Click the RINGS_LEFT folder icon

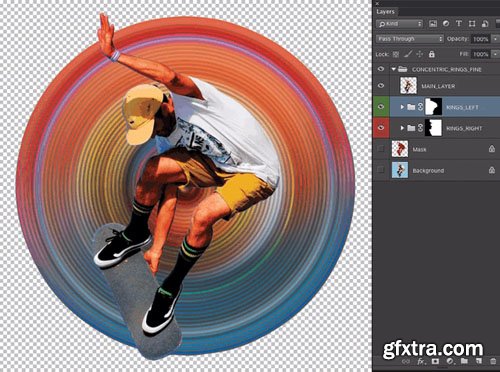pyautogui.click(x=411, y=107)
